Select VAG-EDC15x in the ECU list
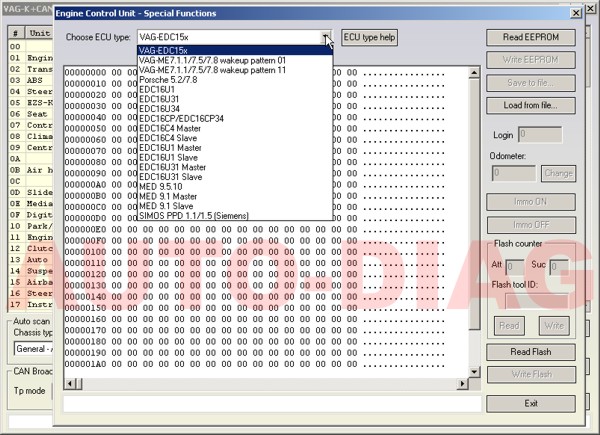 (235, 51)
